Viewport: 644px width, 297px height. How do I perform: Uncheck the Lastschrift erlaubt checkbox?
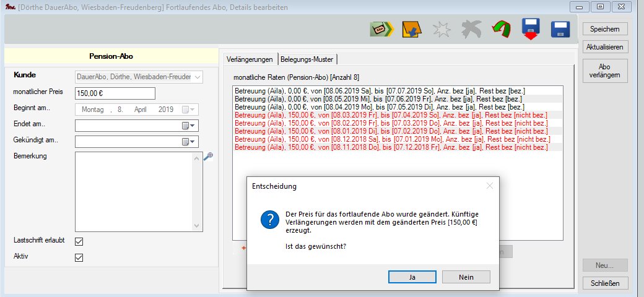coord(79,241)
